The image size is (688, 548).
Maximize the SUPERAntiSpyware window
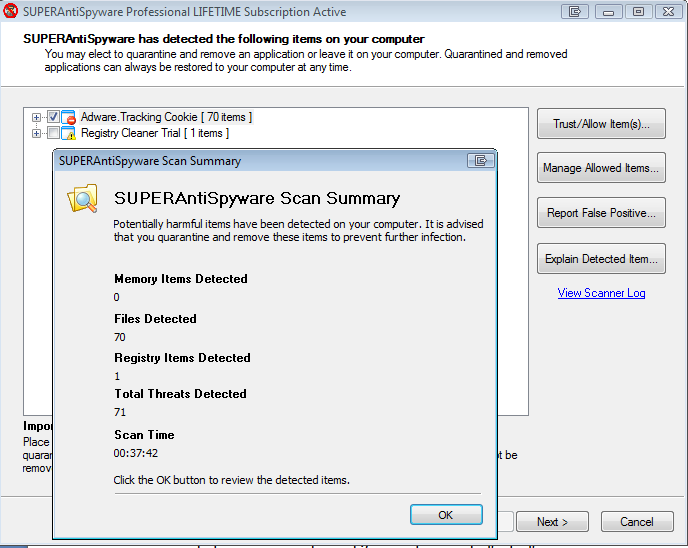tap(638, 12)
